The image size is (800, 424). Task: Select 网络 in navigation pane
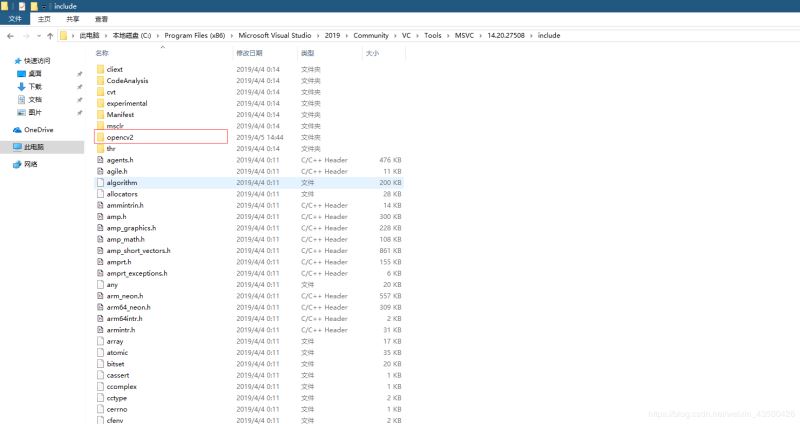click(31, 164)
